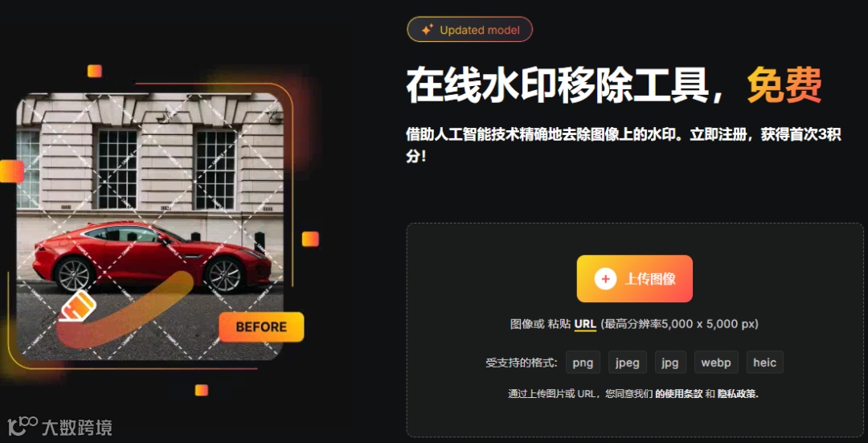
Task: Select the heic format tag
Action: coord(765,363)
